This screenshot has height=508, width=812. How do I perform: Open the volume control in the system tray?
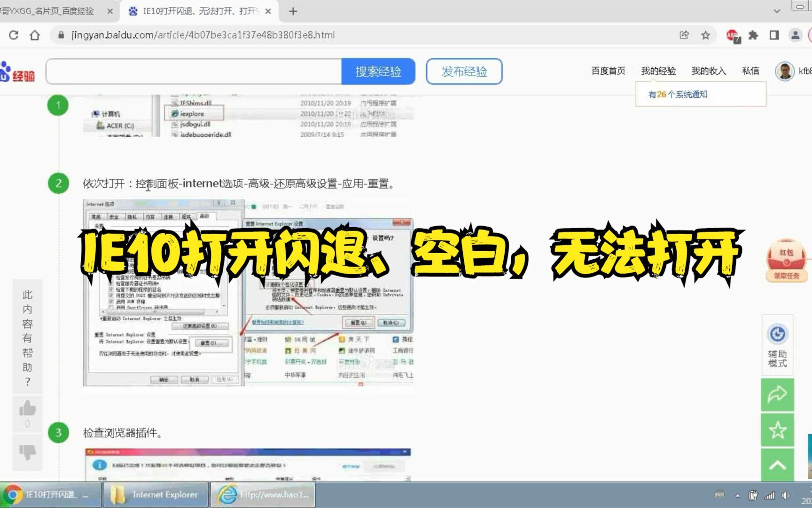click(x=785, y=495)
